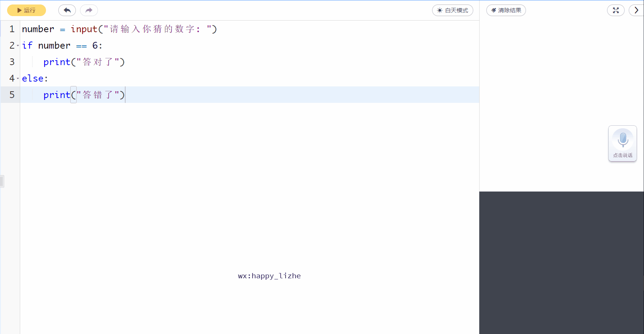Place cursor on "答对了" string in line 3
Image resolution: width=644 pixels, height=334 pixels.
tap(98, 62)
